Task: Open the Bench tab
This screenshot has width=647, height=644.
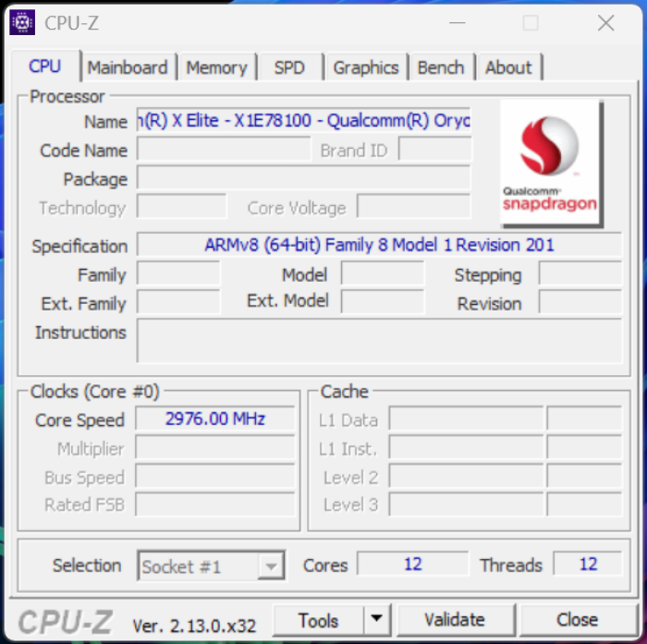Action: pyautogui.click(x=441, y=67)
